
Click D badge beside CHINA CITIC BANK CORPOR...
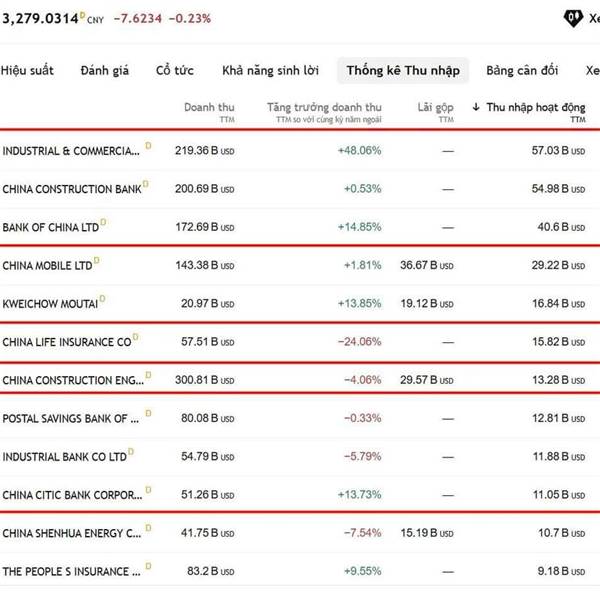[x=148, y=489]
